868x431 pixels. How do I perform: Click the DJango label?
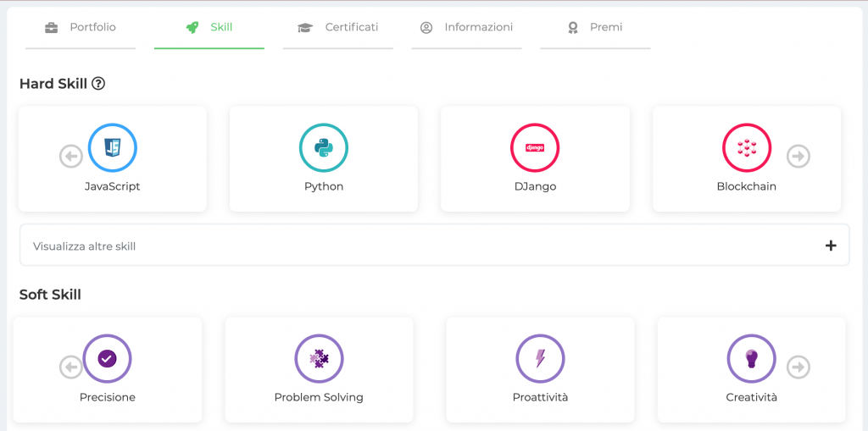point(535,186)
